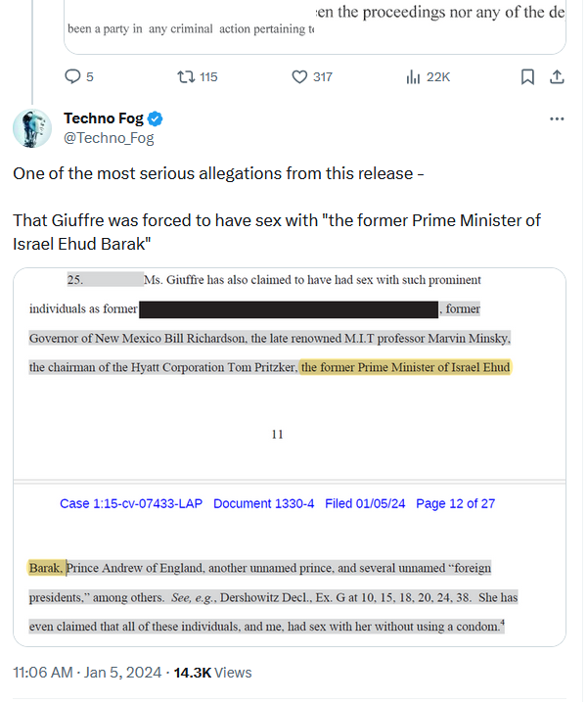Click Techno Fog's verified badge
This screenshot has width=588, height=702.
(x=156, y=118)
